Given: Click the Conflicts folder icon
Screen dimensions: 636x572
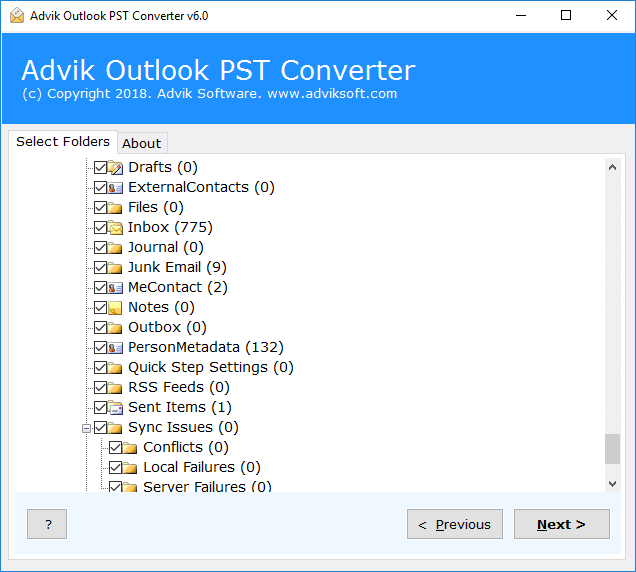Looking at the screenshot, I should coord(130,448).
